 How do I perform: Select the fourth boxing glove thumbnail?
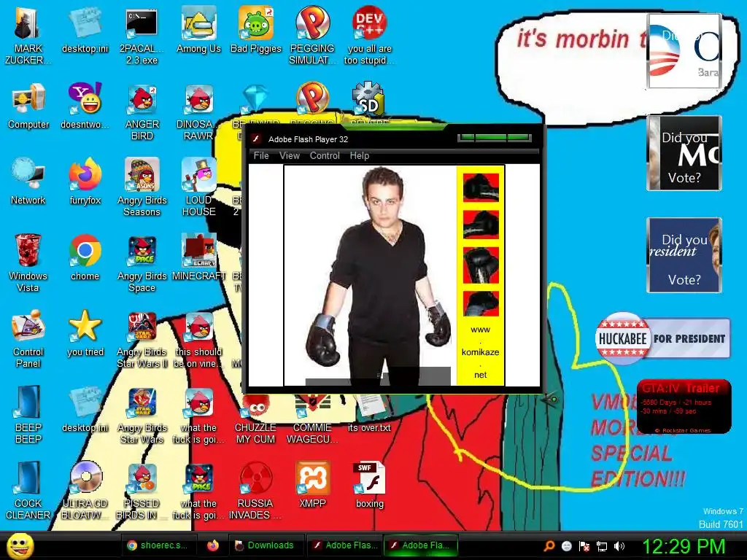click(481, 303)
